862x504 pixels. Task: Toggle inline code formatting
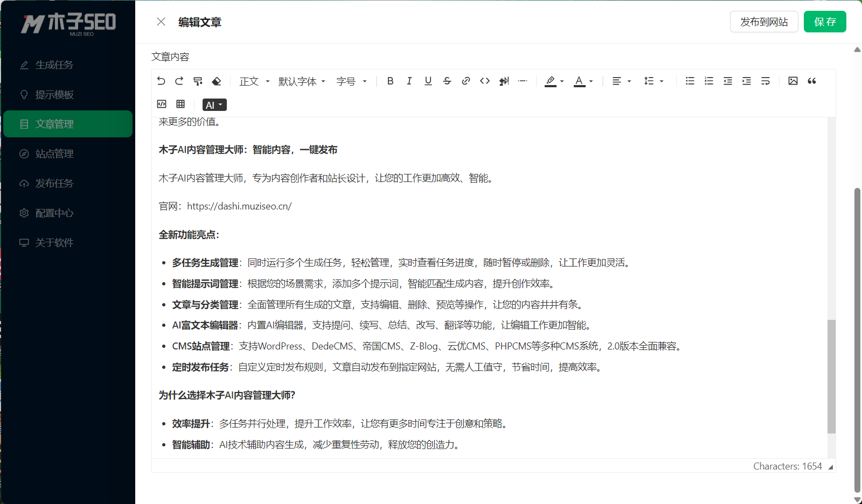(x=485, y=81)
